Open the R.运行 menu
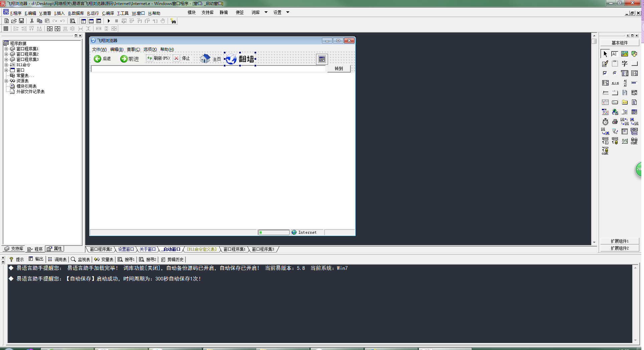 (93, 13)
